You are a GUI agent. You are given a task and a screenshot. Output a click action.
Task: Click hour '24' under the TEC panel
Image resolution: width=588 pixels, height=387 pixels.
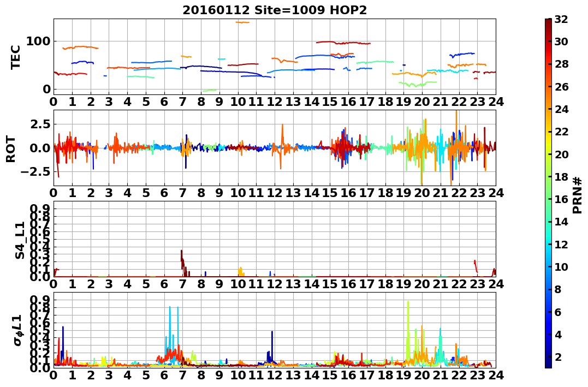pyautogui.click(x=496, y=102)
